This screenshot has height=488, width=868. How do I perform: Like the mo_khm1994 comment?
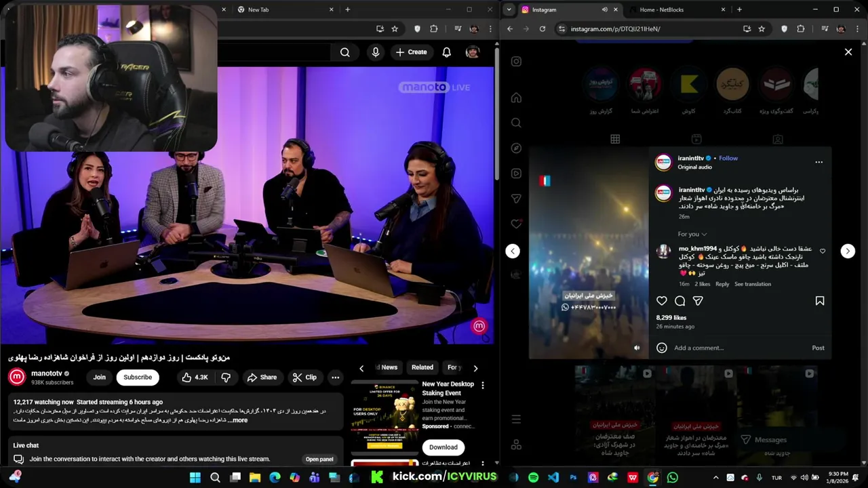(823, 251)
